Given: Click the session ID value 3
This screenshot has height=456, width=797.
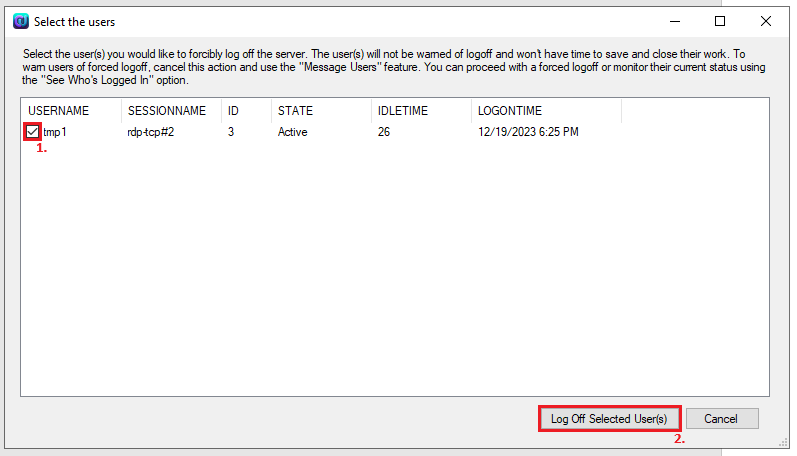Looking at the screenshot, I should [231, 132].
